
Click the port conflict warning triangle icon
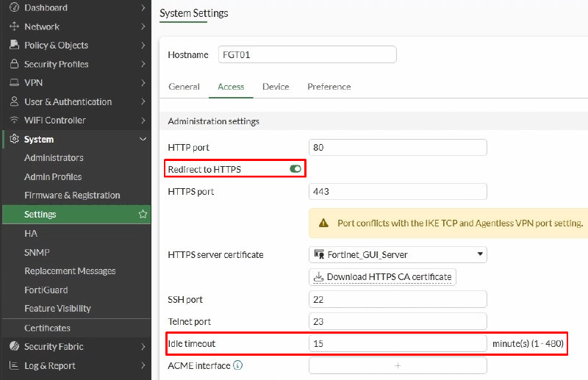pyautogui.click(x=323, y=223)
